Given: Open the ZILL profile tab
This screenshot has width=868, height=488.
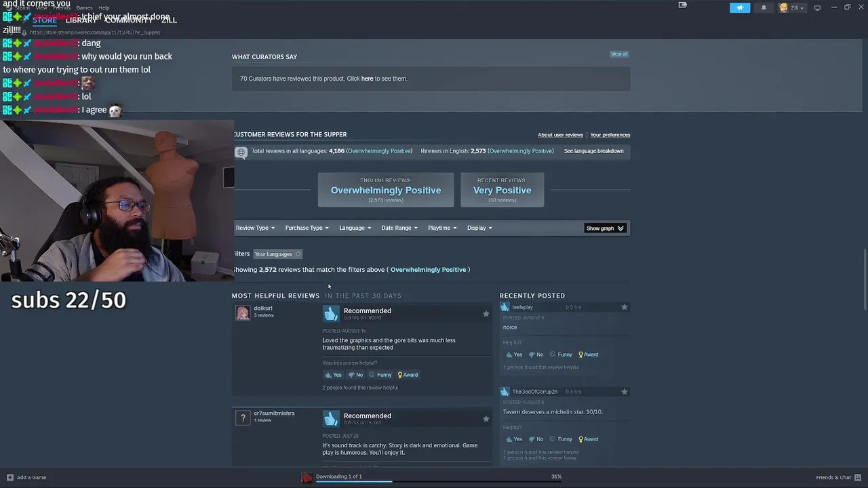Looking at the screenshot, I should coord(169,20).
